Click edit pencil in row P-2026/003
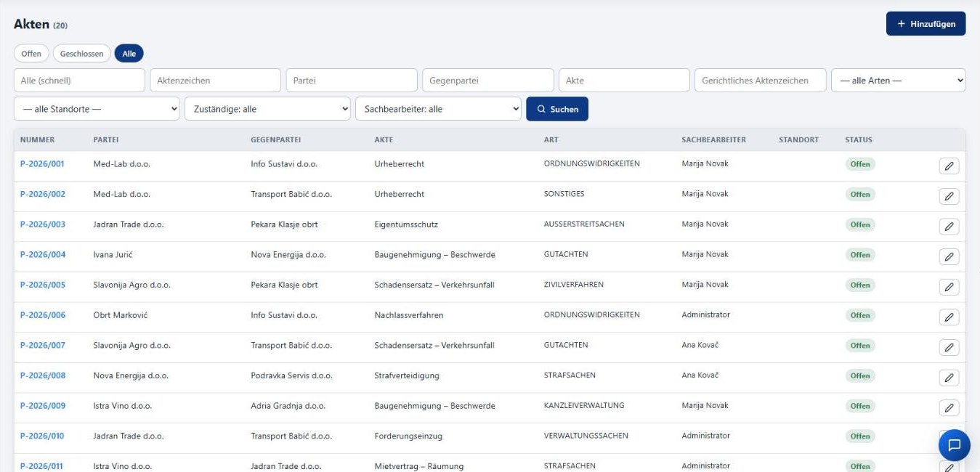Screen dimensions: 980x472 [x=949, y=227]
